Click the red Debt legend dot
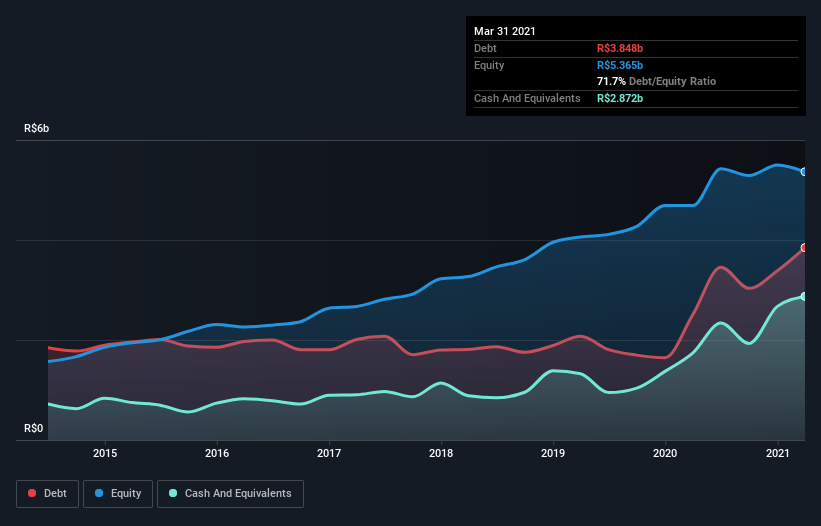Screen dimensions: 821x526 (x=32, y=493)
